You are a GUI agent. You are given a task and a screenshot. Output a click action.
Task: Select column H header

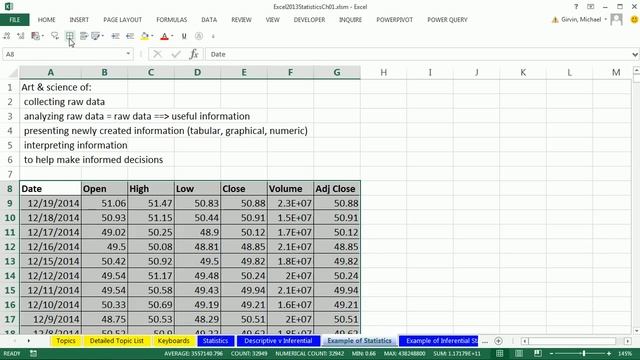coord(384,72)
